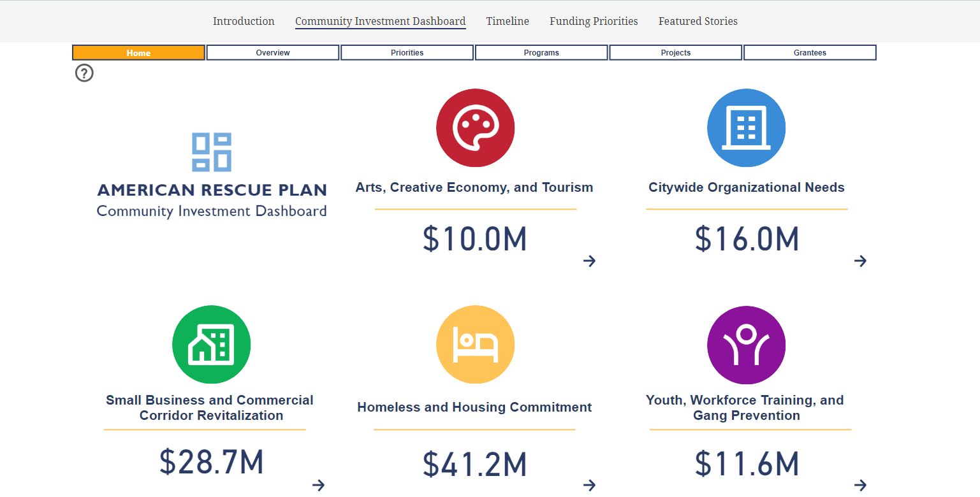
Task: Open Featured Stories nav link
Action: 698,21
